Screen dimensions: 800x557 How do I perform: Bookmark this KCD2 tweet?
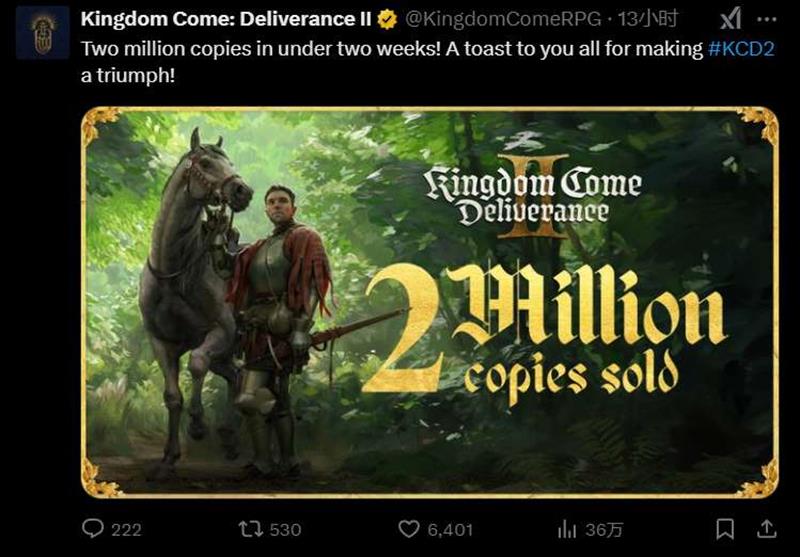725,529
